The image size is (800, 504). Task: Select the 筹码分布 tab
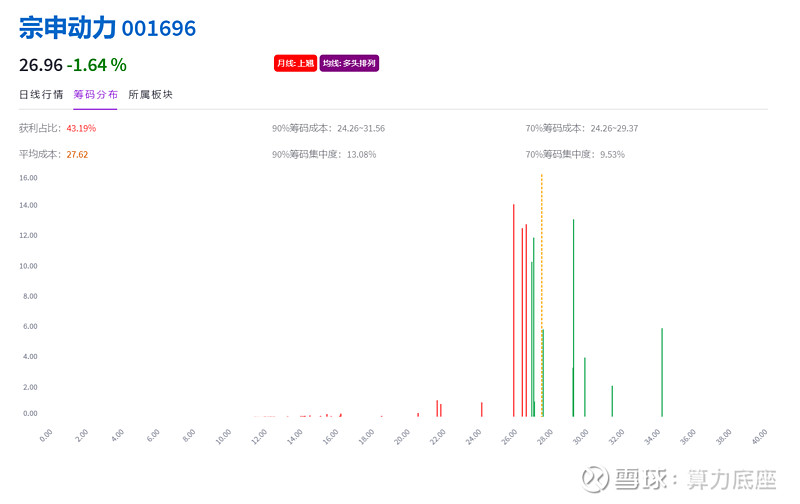click(95, 94)
